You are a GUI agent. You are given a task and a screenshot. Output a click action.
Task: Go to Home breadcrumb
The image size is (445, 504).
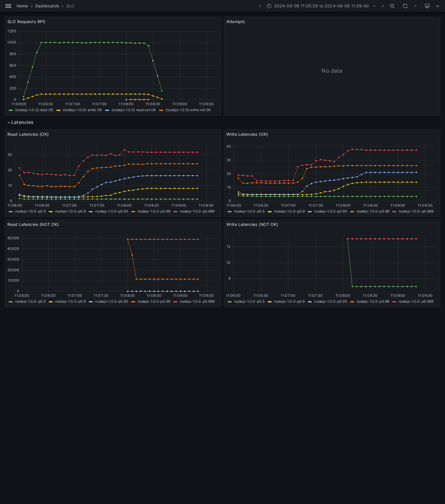coord(22,6)
